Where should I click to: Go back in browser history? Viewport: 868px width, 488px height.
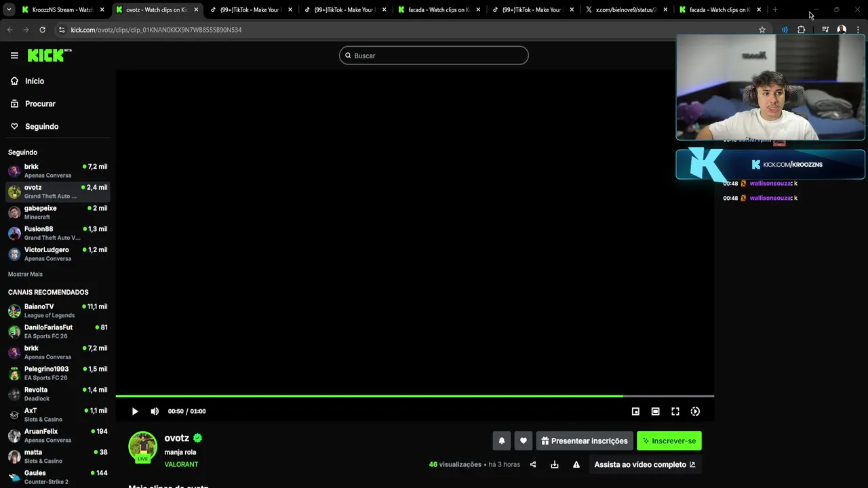tap(9, 30)
